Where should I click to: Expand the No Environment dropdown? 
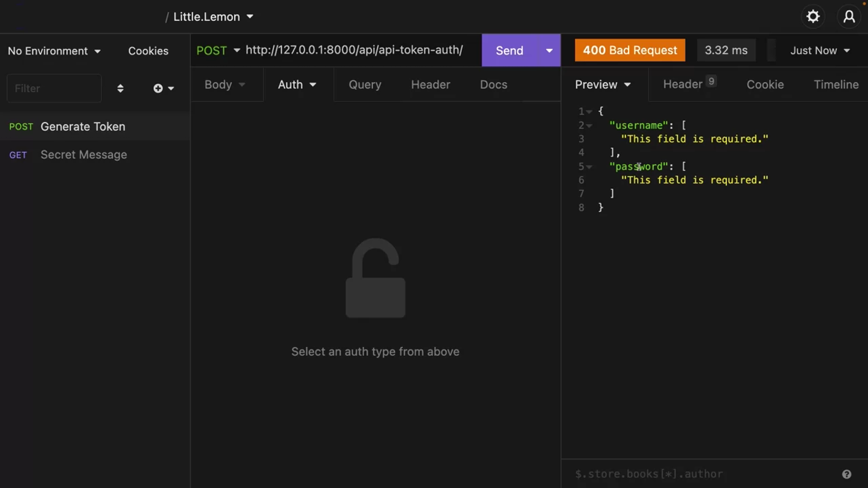coord(54,51)
